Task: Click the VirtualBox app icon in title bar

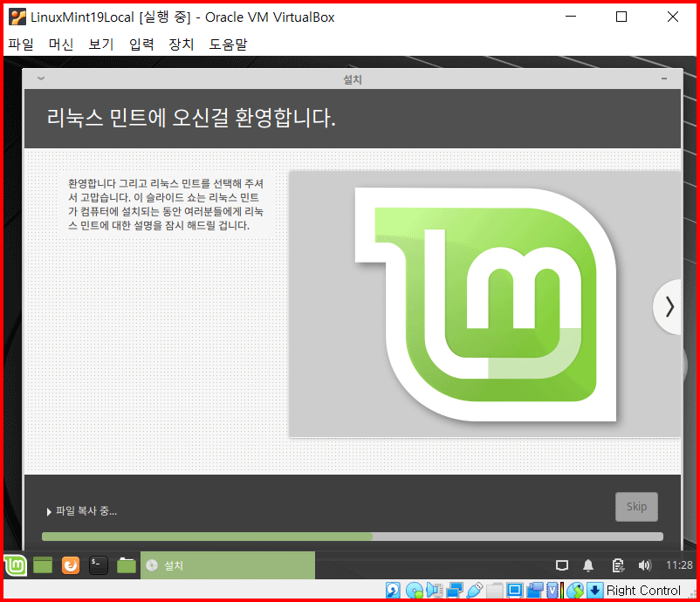Action: (x=17, y=17)
